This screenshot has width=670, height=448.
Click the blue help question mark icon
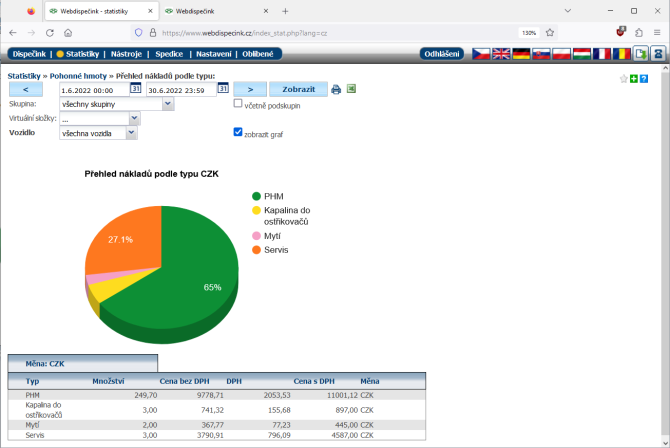pyautogui.click(x=644, y=79)
